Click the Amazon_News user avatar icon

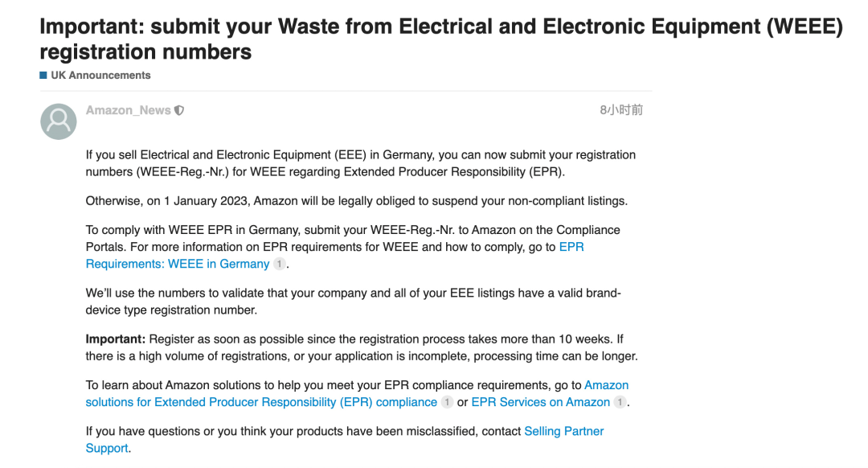(x=59, y=121)
